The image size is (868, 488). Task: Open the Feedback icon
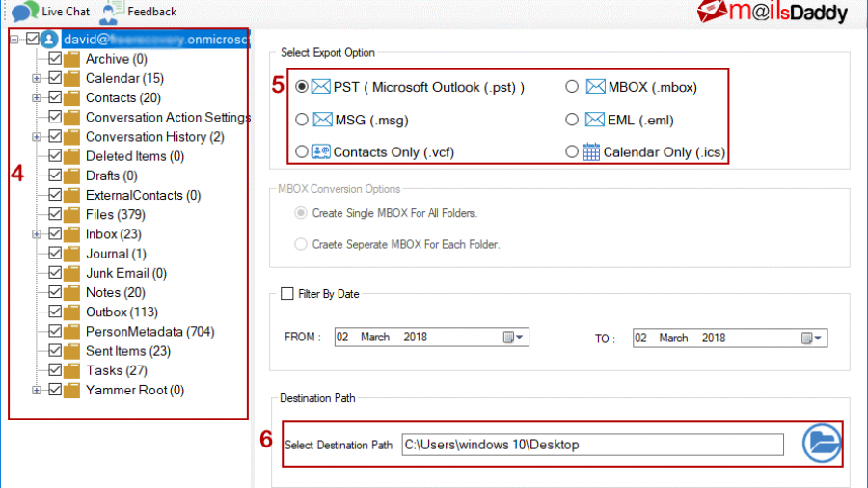coord(112,12)
